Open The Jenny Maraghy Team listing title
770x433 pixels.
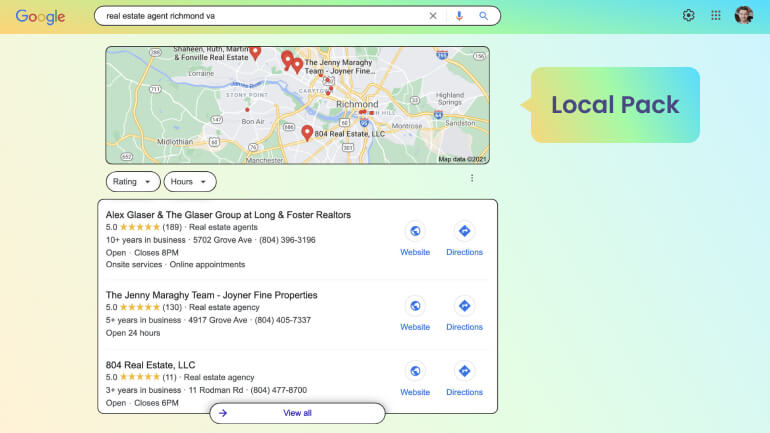[x=212, y=295]
